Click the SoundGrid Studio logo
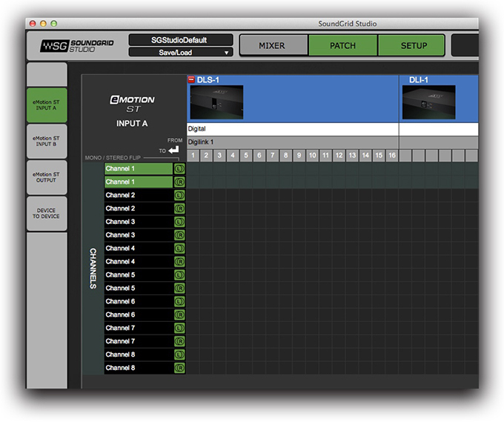The image size is (504, 425). [x=77, y=46]
